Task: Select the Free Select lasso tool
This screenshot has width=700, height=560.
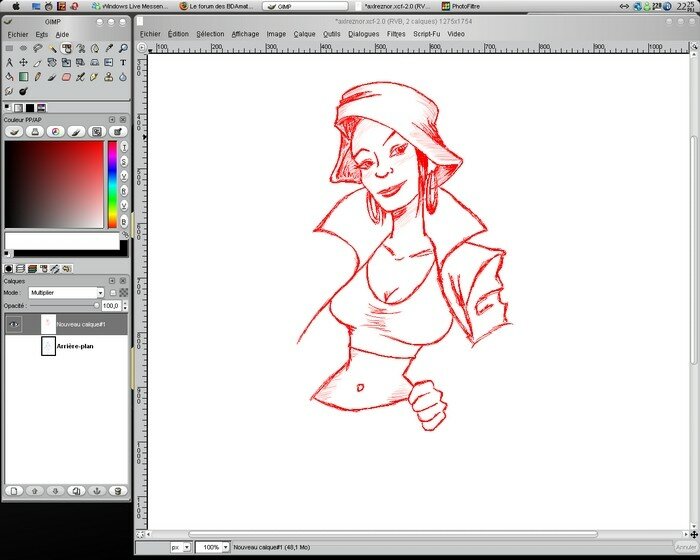Action: point(38,48)
